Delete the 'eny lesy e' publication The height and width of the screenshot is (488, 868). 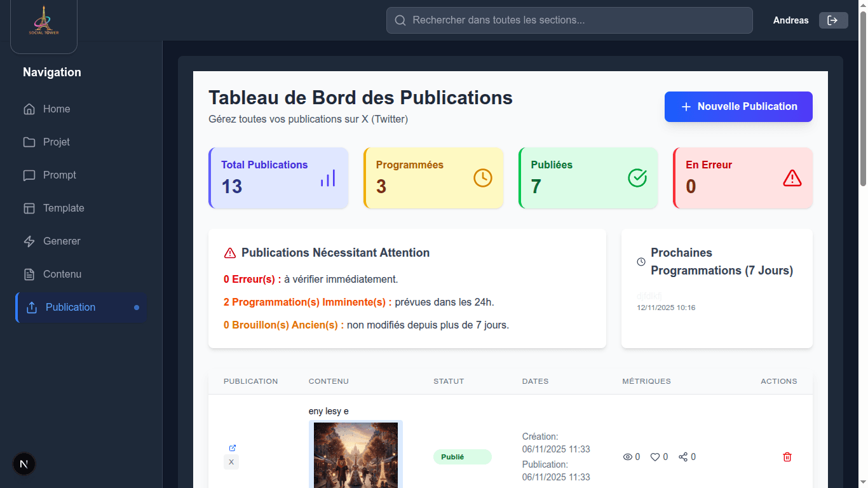click(x=787, y=457)
